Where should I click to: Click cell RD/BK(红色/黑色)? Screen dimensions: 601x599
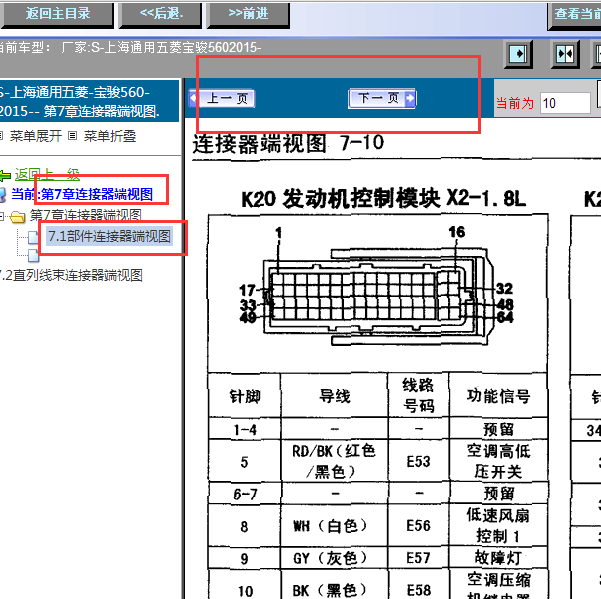335,461
